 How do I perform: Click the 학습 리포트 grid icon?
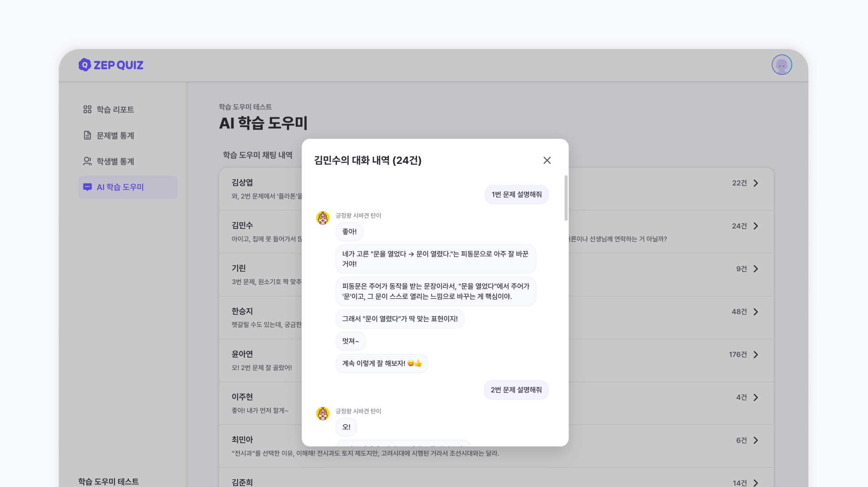(x=87, y=109)
